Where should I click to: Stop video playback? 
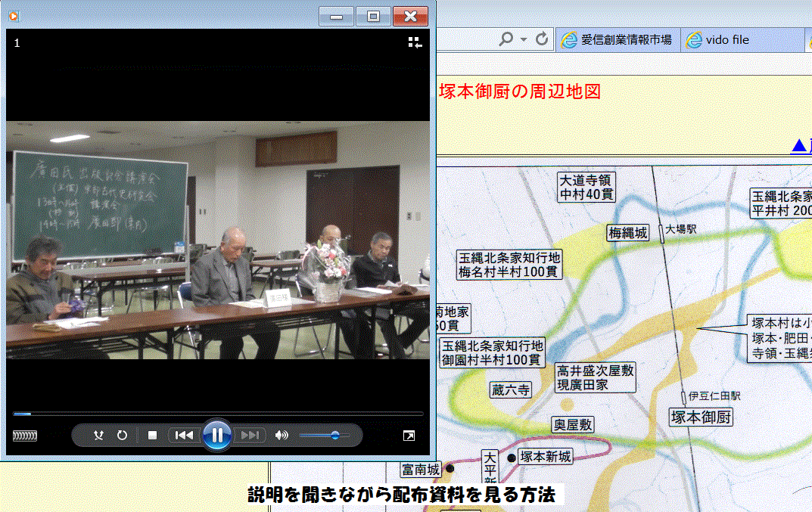click(152, 436)
